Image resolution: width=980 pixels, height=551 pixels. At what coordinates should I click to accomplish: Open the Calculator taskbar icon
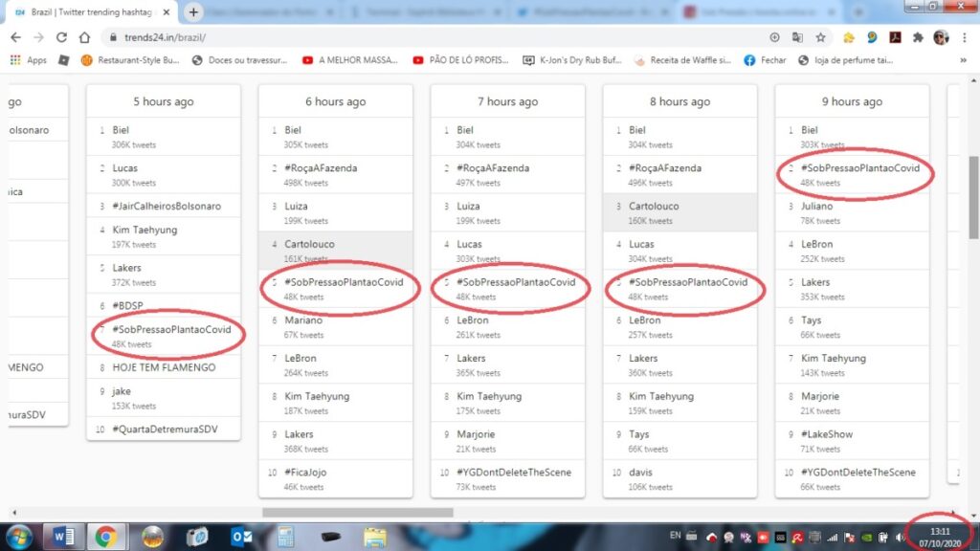tap(285, 538)
